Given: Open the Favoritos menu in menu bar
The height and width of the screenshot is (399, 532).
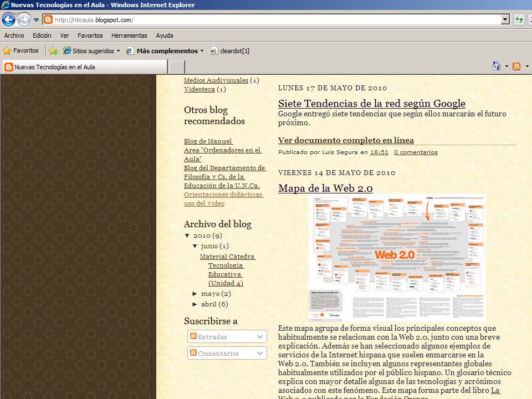Looking at the screenshot, I should (90, 35).
